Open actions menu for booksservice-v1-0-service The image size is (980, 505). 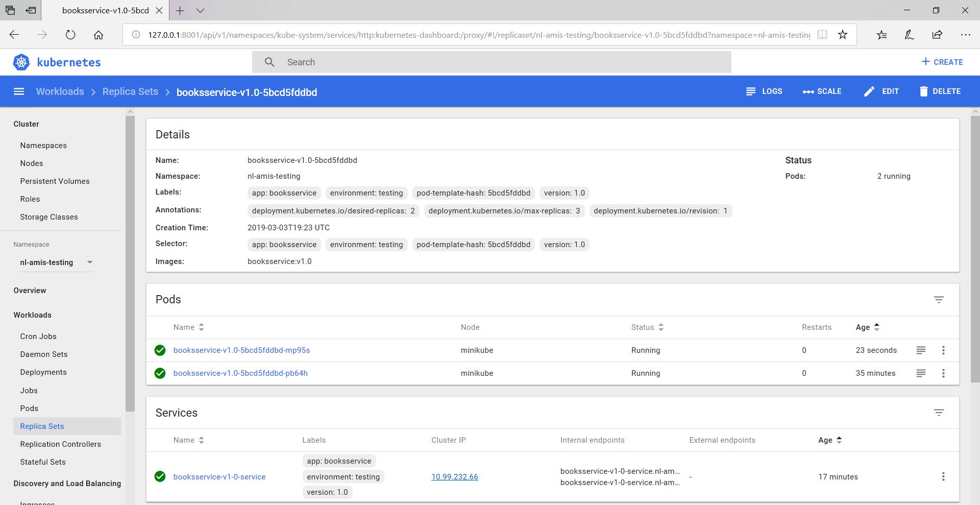tap(943, 476)
